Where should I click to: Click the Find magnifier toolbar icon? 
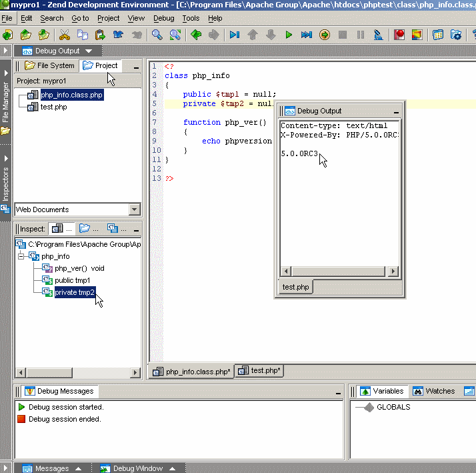pos(157,35)
